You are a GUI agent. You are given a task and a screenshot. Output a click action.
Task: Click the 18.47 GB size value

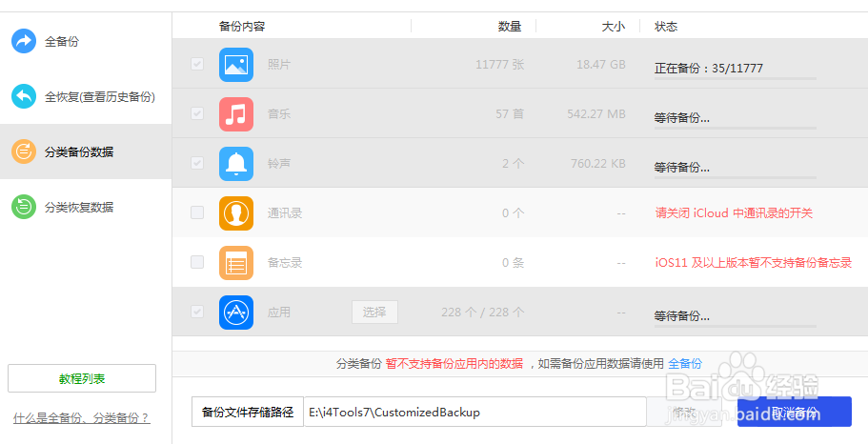601,65
